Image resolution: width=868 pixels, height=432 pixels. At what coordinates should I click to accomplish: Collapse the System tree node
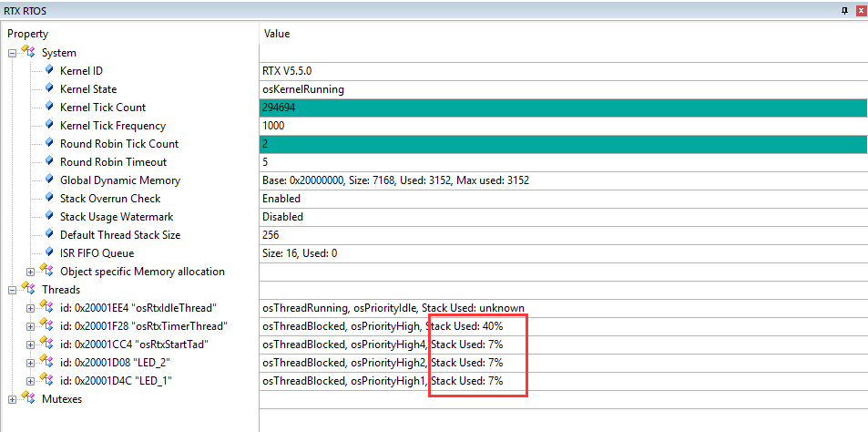pyautogui.click(x=12, y=53)
